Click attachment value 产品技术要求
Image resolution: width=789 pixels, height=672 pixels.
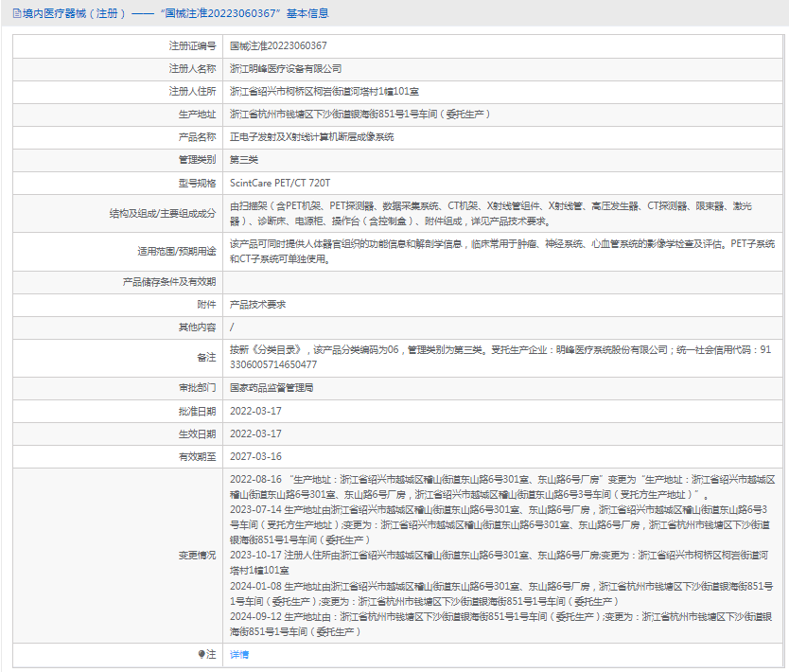pos(257,304)
